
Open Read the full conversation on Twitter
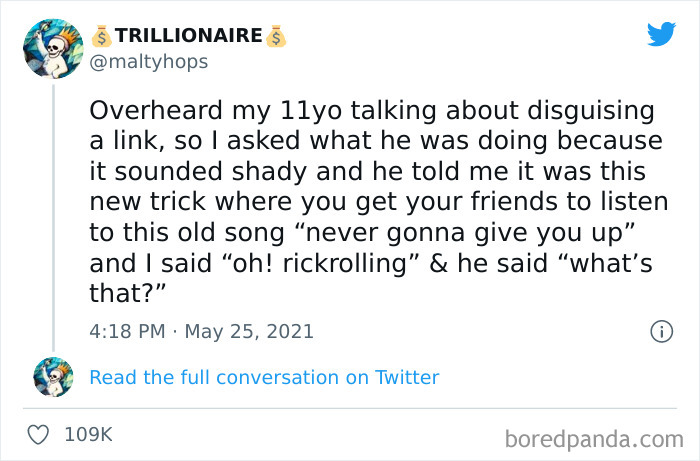click(264, 378)
